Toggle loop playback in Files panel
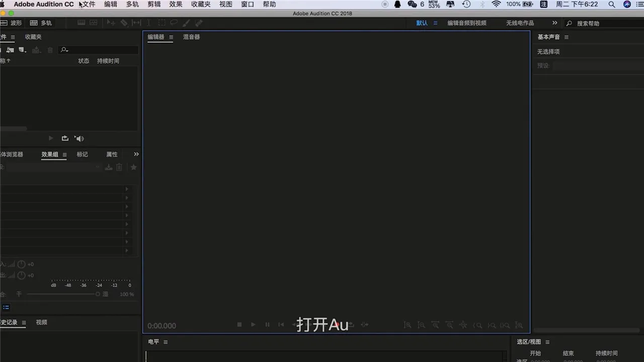Viewport: 644px width, 362px height. [65, 138]
